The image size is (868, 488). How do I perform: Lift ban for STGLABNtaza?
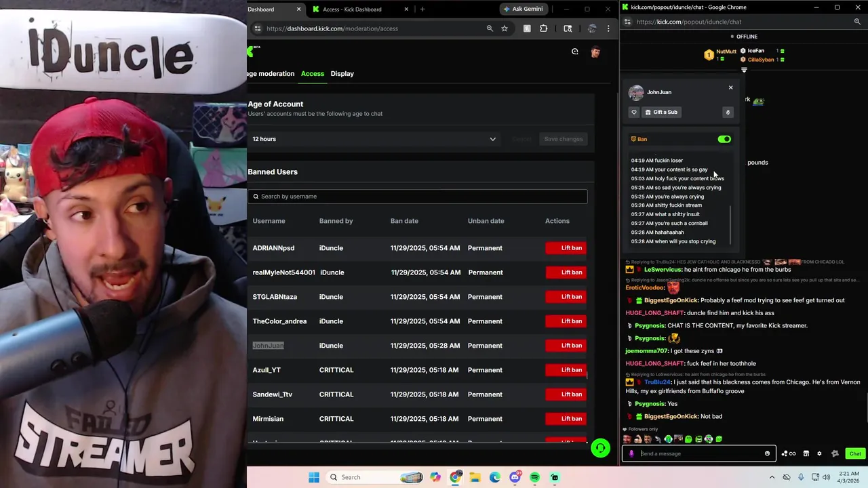click(x=566, y=297)
